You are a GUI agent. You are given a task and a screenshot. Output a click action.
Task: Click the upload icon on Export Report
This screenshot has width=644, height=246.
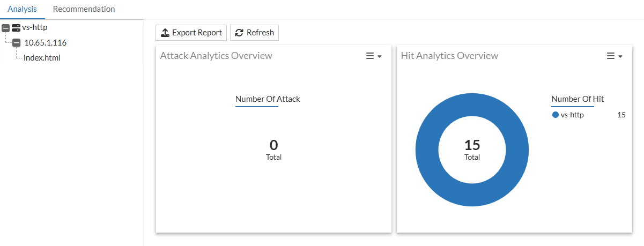pyautogui.click(x=165, y=33)
